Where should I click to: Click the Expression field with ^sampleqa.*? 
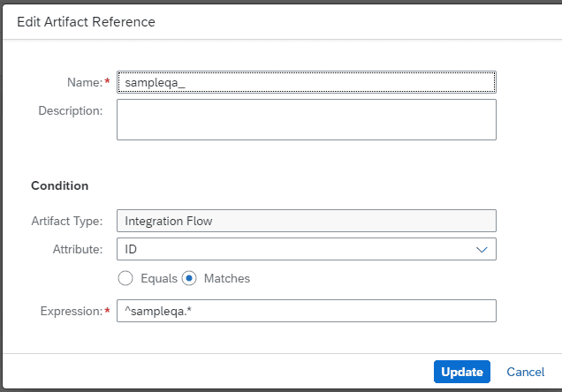tap(307, 311)
